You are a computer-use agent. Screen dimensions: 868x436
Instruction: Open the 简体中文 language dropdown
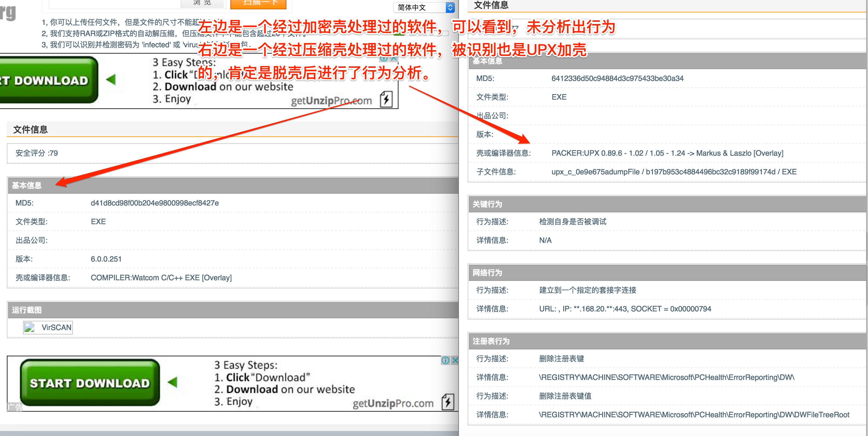423,7
